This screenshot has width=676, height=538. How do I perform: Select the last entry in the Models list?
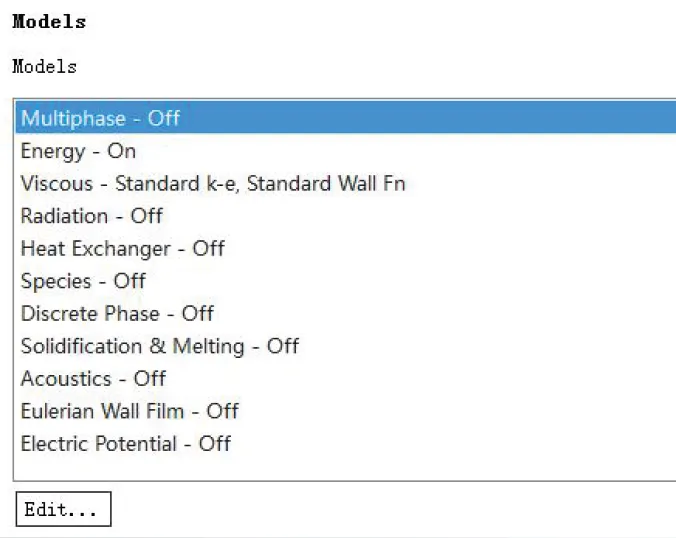tap(125, 444)
